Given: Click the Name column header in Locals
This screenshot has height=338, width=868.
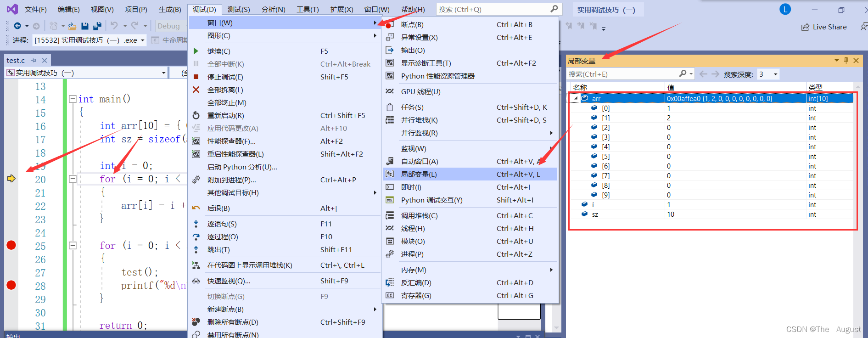Looking at the screenshot, I should point(617,87).
